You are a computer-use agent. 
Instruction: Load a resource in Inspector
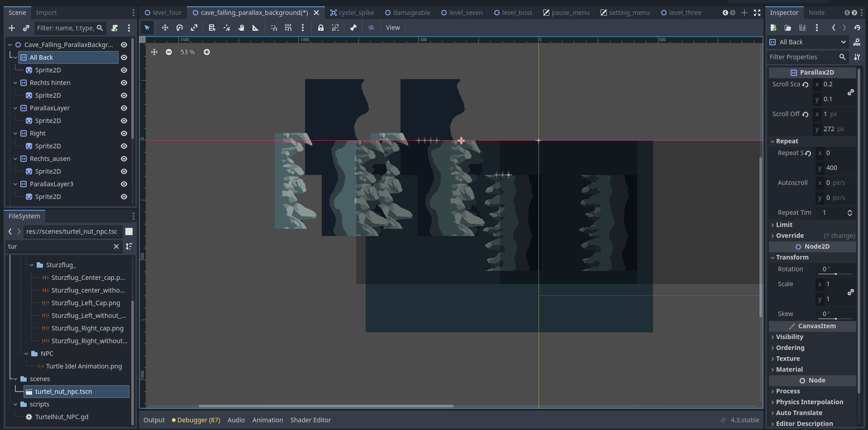click(788, 28)
